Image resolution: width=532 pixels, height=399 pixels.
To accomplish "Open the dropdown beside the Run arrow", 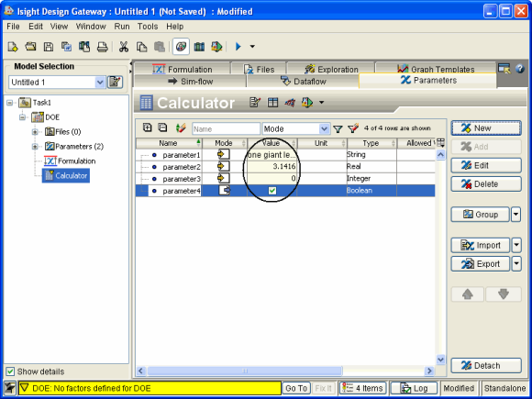I will [x=252, y=47].
